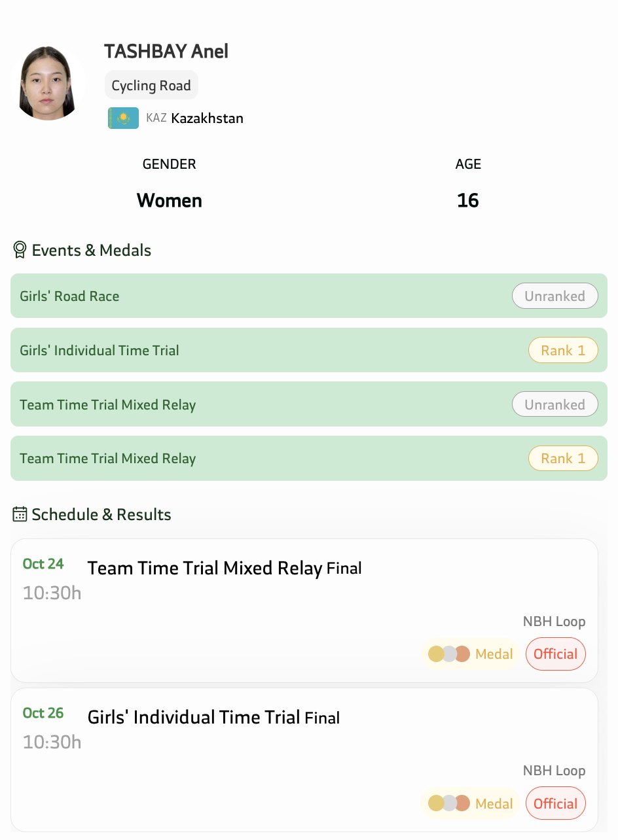
Task: Click the athlete name TASHBAY Anel
Action: (166, 51)
